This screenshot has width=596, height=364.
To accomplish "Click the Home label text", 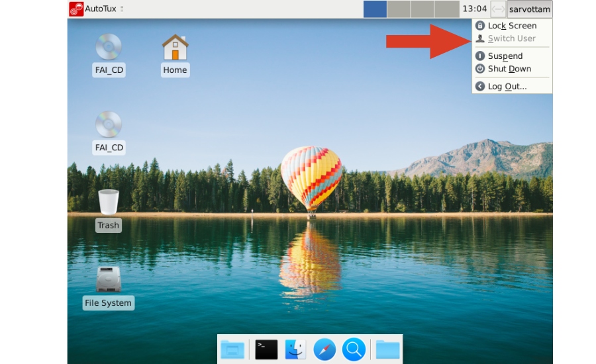I will [x=175, y=70].
